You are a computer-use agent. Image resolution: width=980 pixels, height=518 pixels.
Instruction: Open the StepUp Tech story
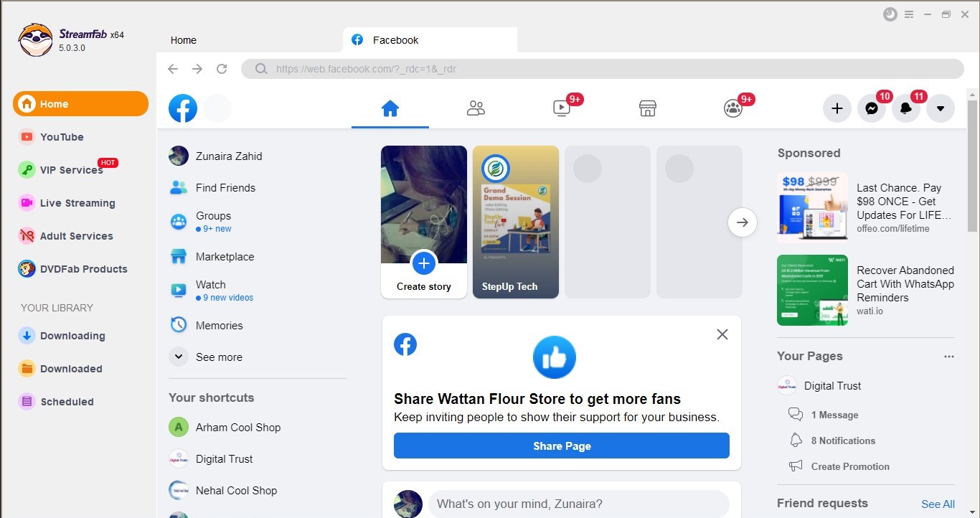[516, 222]
